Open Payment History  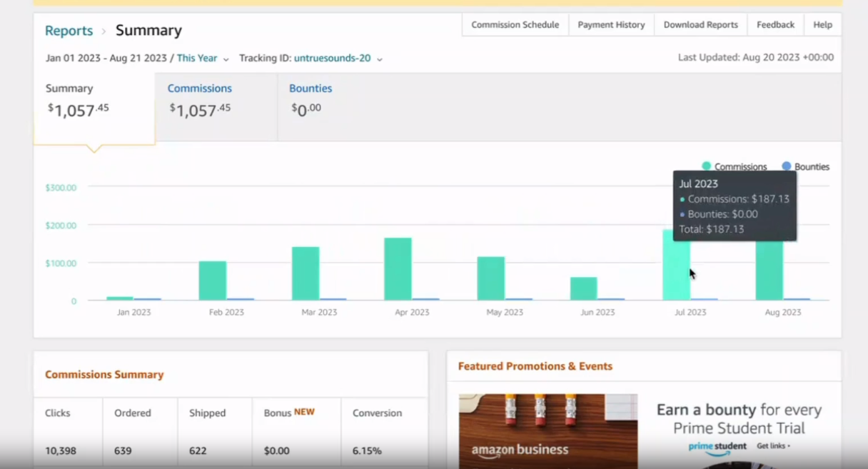click(x=611, y=24)
